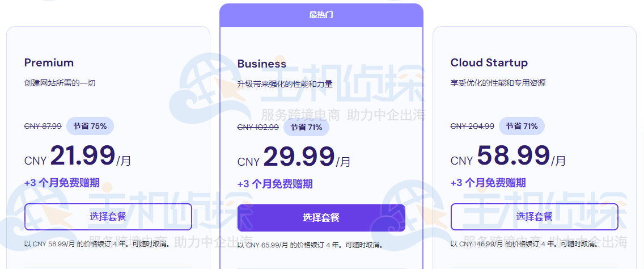Click the CNY 58.99/月 price
The height and width of the screenshot is (269, 644).
tap(508, 156)
